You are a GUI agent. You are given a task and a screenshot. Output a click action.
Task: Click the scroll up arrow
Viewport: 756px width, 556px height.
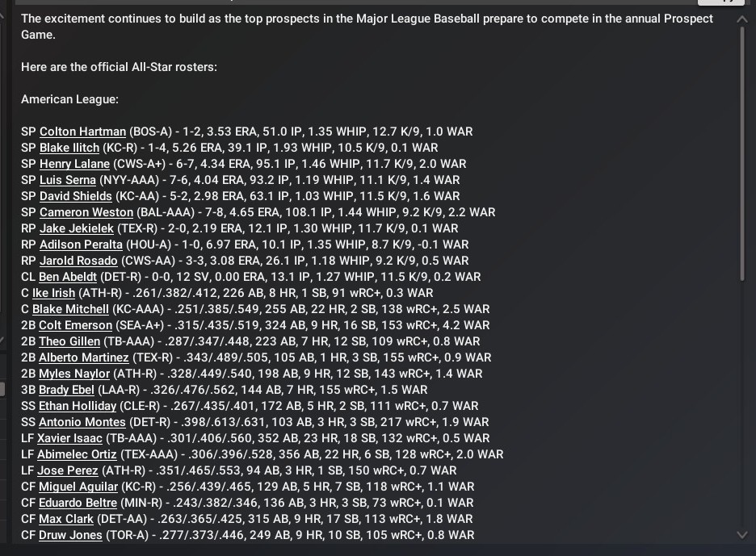(x=742, y=20)
